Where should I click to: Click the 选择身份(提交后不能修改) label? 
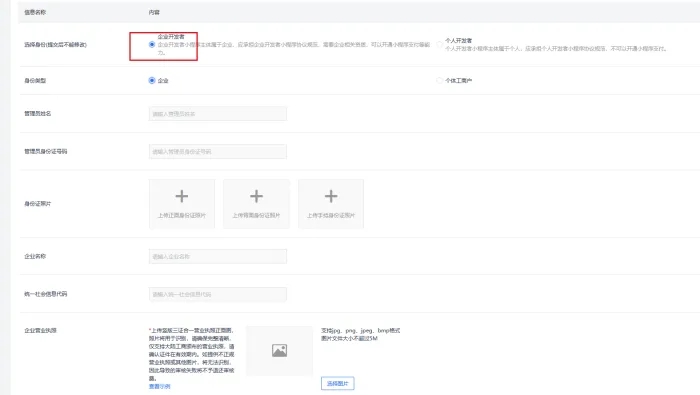[x=55, y=45]
